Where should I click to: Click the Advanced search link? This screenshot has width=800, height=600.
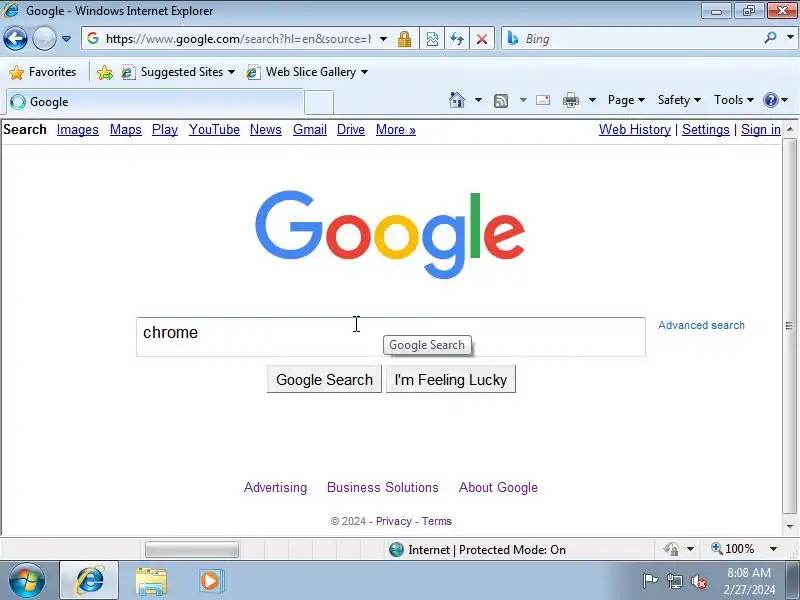tap(701, 325)
